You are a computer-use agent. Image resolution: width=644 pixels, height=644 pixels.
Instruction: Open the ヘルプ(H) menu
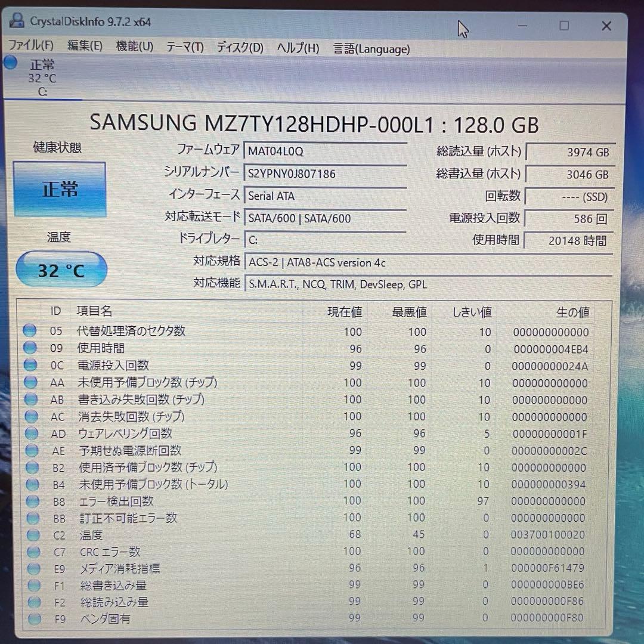297,49
